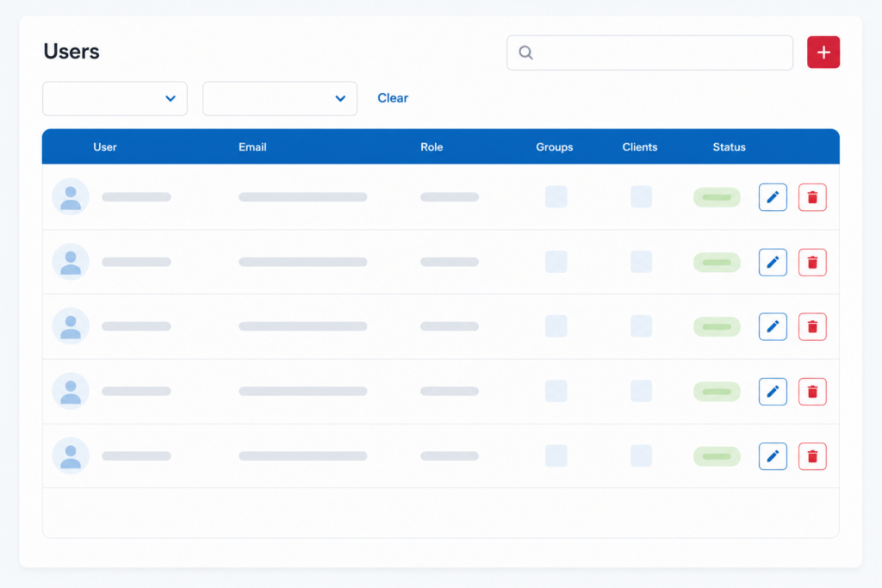
Task: Delete the third user row with trash icon
Action: tap(812, 326)
